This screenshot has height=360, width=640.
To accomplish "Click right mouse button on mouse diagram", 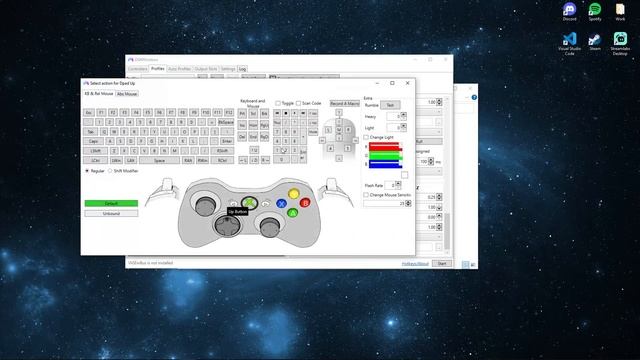I will 348,130.
